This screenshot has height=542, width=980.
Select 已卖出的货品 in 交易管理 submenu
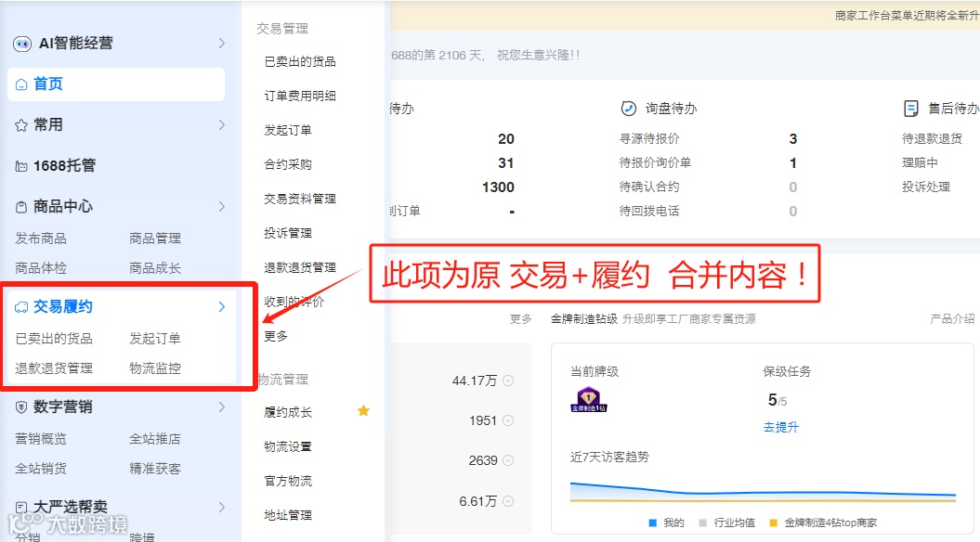(300, 62)
